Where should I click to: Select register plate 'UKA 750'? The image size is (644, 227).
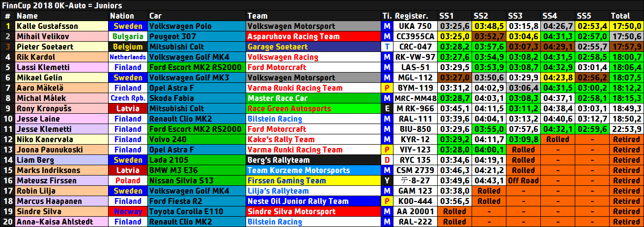point(415,26)
